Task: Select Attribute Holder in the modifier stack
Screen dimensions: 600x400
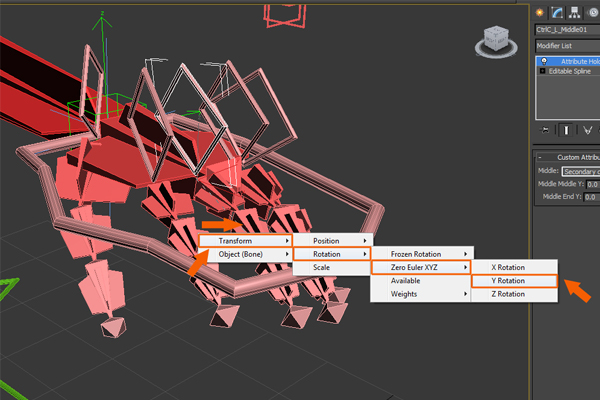Action: pyautogui.click(x=568, y=61)
